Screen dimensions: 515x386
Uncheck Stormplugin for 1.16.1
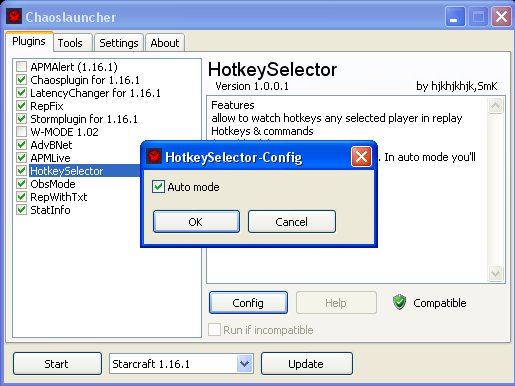click(x=21, y=119)
